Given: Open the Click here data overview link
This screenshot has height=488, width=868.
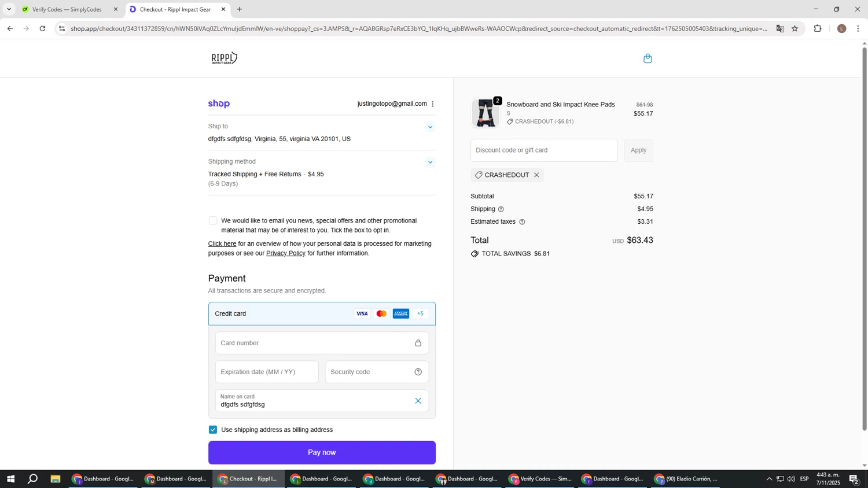Looking at the screenshot, I should click(222, 244).
